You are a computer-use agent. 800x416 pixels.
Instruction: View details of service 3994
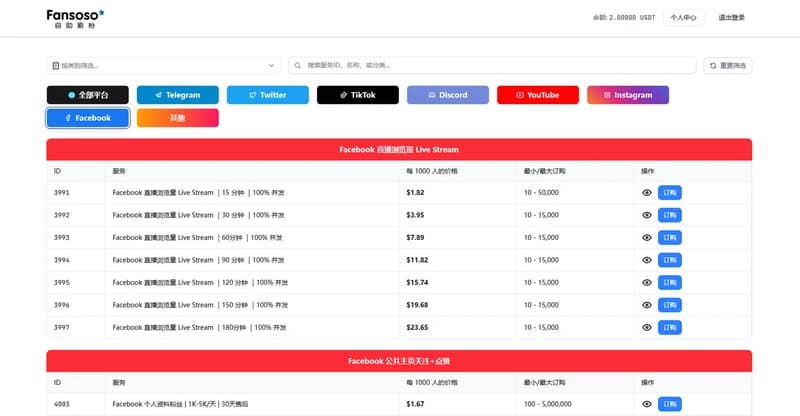click(646, 260)
